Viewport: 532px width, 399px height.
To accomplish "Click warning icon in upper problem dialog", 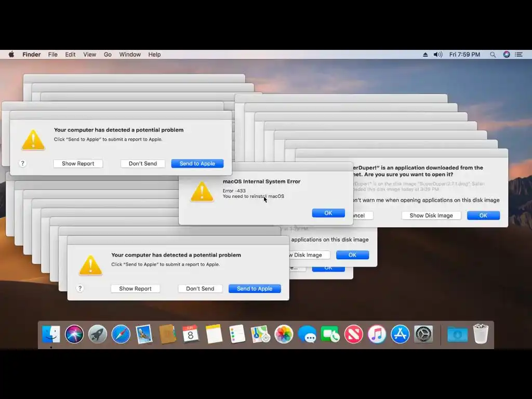I will click(x=33, y=140).
